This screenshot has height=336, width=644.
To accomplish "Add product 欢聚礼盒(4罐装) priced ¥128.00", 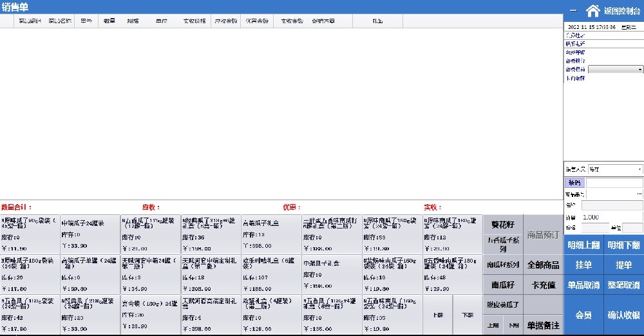I will click(x=271, y=315).
